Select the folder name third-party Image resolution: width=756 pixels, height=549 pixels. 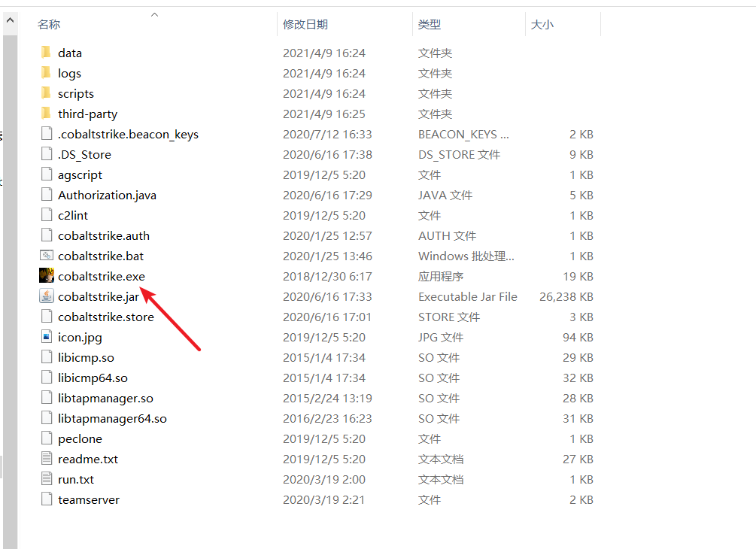click(x=87, y=114)
